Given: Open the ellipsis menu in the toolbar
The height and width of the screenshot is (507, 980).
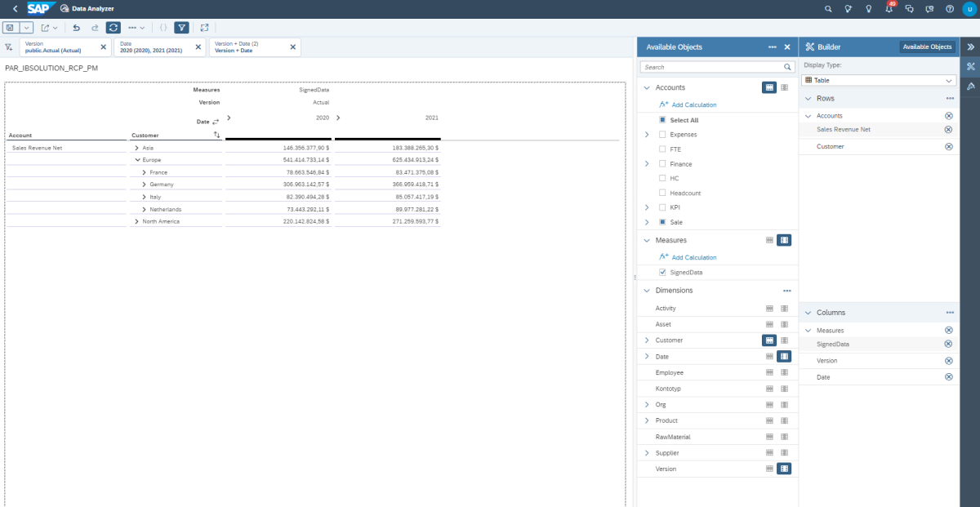Looking at the screenshot, I should coord(133,27).
